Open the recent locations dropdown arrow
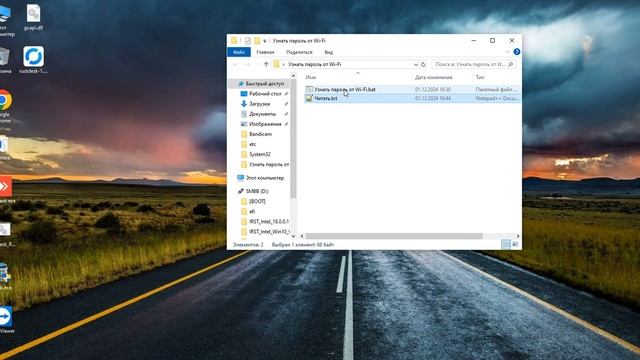Viewport: 640px width, 360px height. 257,64
